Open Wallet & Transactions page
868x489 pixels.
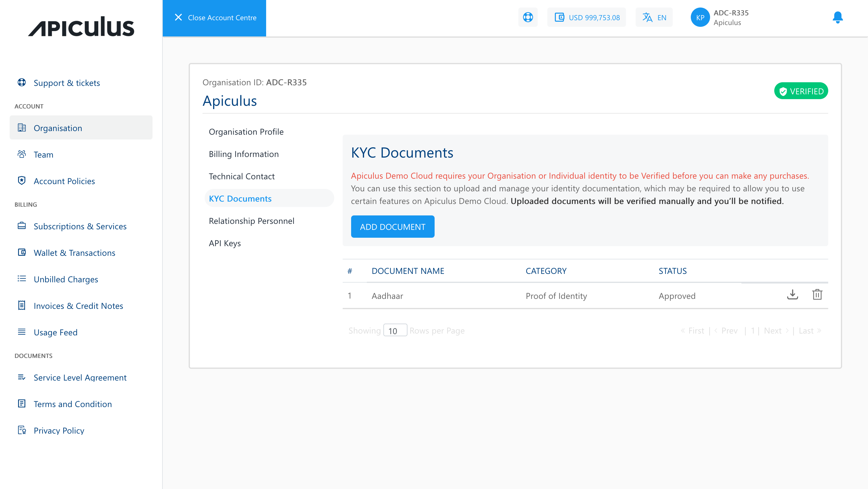[x=74, y=252]
